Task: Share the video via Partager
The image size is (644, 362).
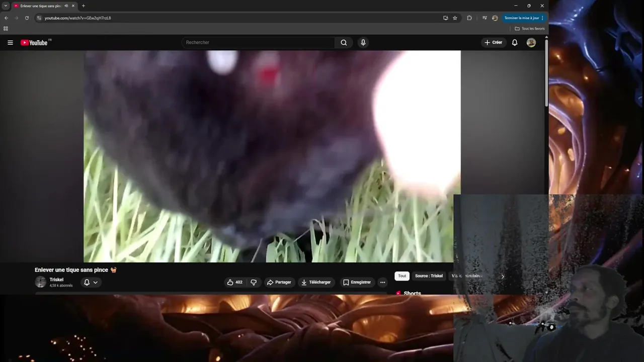Action: pos(279,283)
